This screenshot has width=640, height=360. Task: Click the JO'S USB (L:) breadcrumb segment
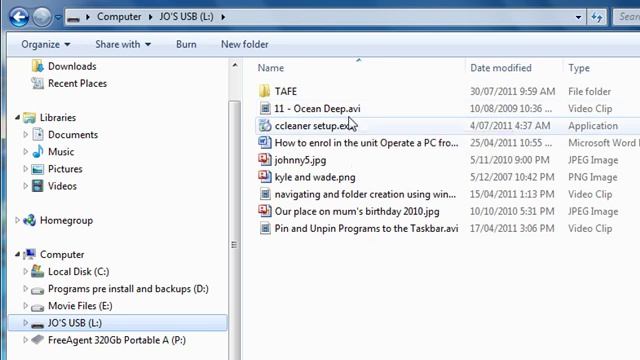pyautogui.click(x=186, y=17)
